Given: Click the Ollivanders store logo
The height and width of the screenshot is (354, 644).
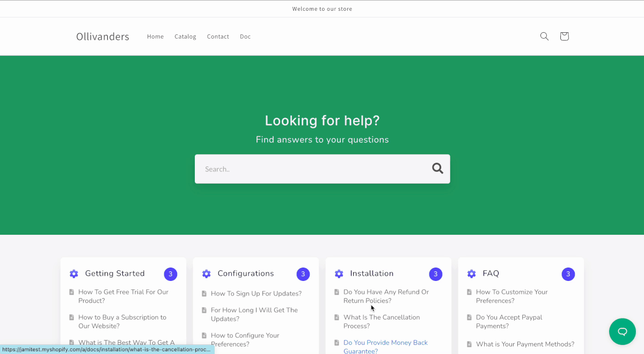Looking at the screenshot, I should (103, 37).
